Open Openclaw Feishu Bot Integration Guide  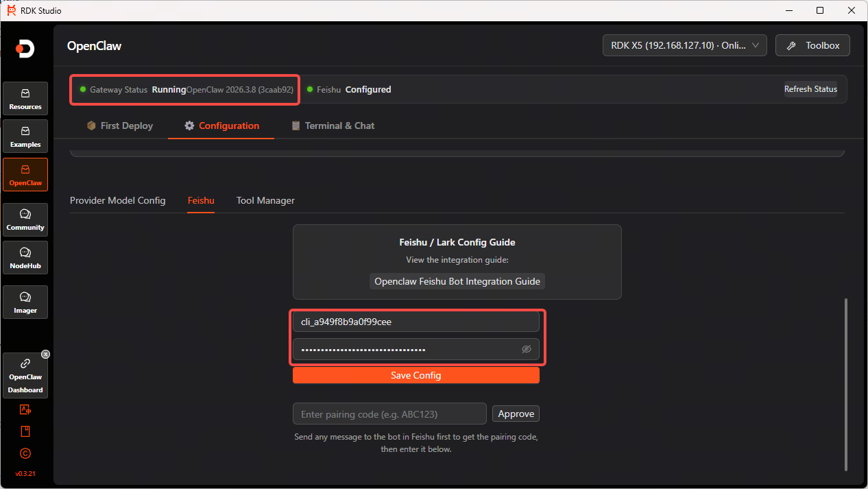(457, 281)
